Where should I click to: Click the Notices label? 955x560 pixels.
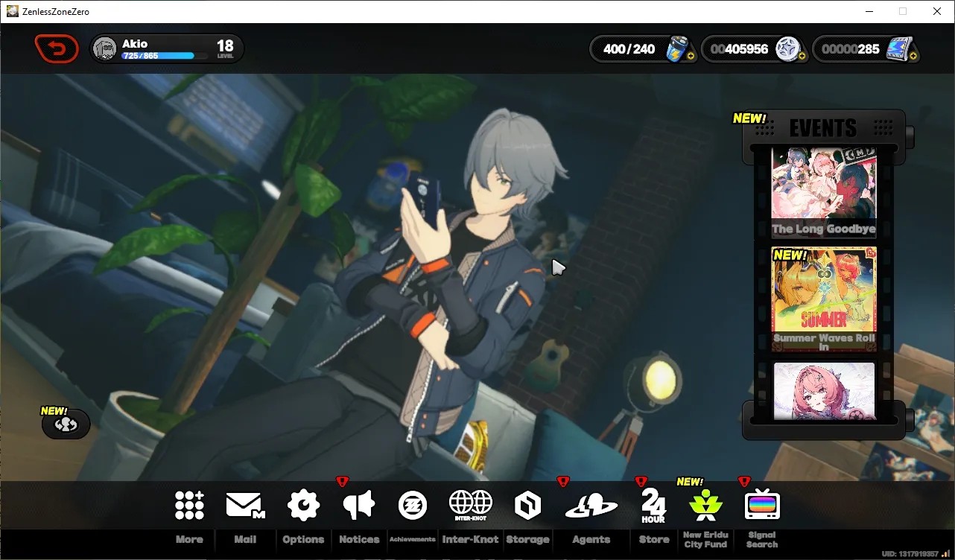click(x=359, y=540)
